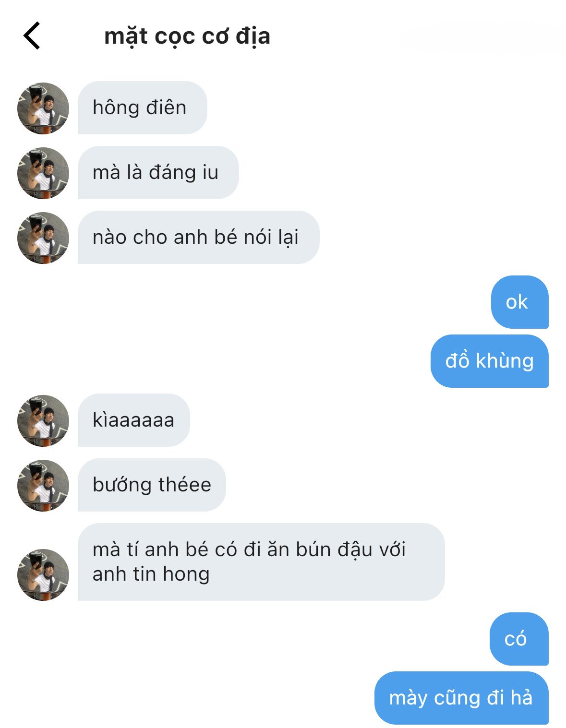
Task: Select the sent "đồ khùng" bubble
Action: [490, 361]
